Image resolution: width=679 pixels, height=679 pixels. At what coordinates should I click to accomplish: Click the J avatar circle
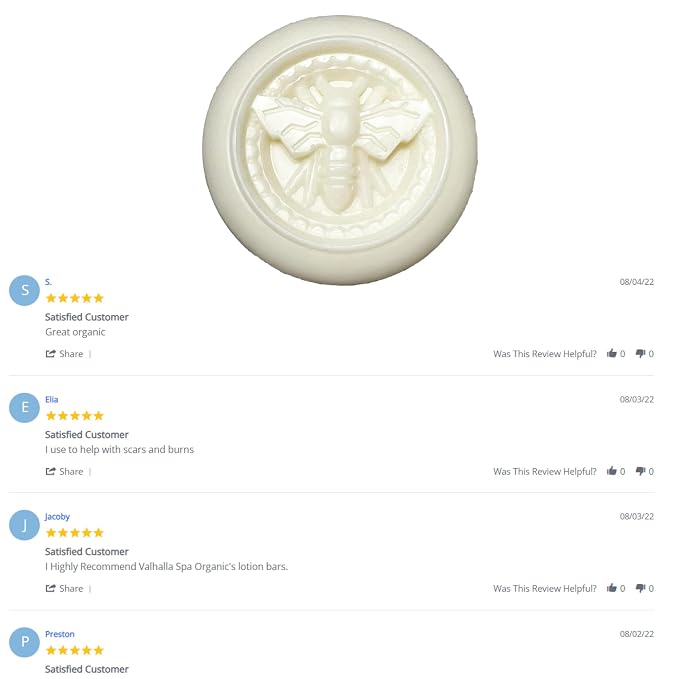point(24,525)
